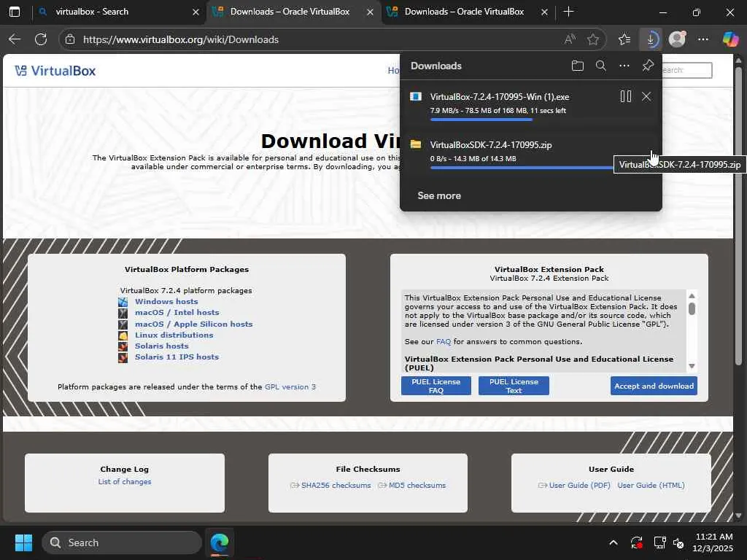Open the Solaris hosts link

tap(161, 346)
